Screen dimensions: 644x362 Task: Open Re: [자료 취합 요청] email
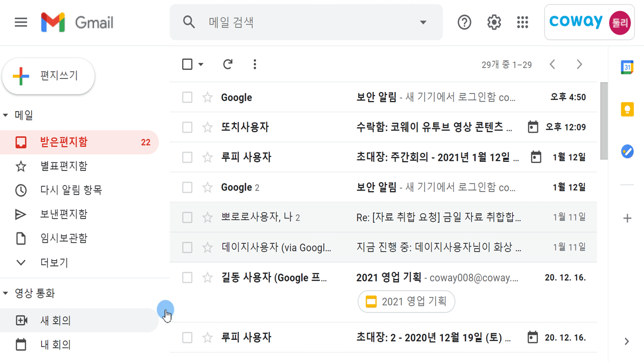[439, 218]
